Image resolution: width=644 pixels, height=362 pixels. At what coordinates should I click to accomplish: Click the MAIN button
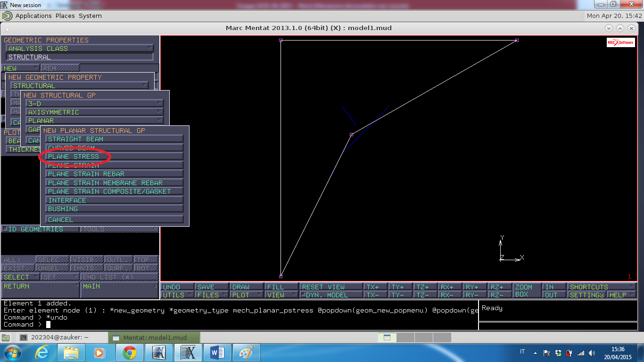tap(119, 290)
